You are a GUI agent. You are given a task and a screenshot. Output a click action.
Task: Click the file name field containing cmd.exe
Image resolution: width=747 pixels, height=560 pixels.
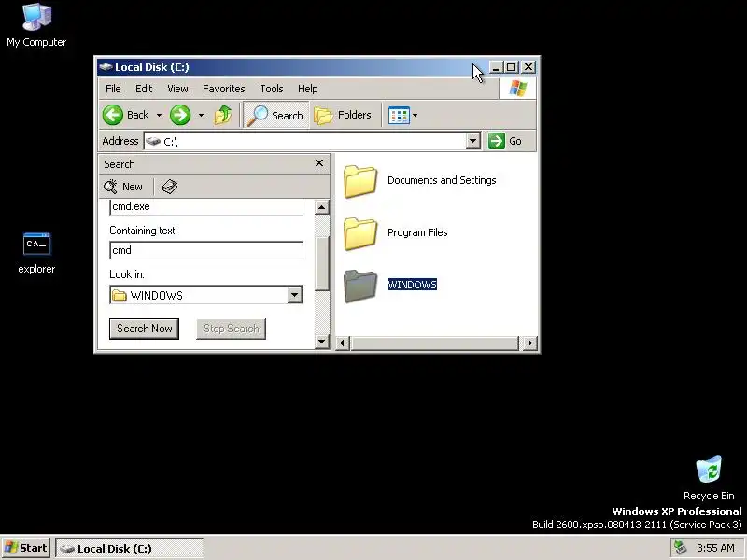click(206, 206)
